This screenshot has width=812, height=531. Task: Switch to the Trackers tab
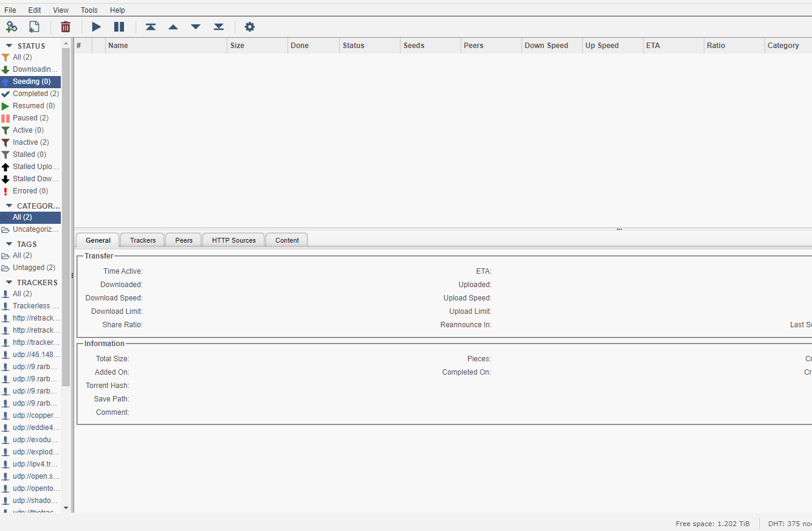143,240
